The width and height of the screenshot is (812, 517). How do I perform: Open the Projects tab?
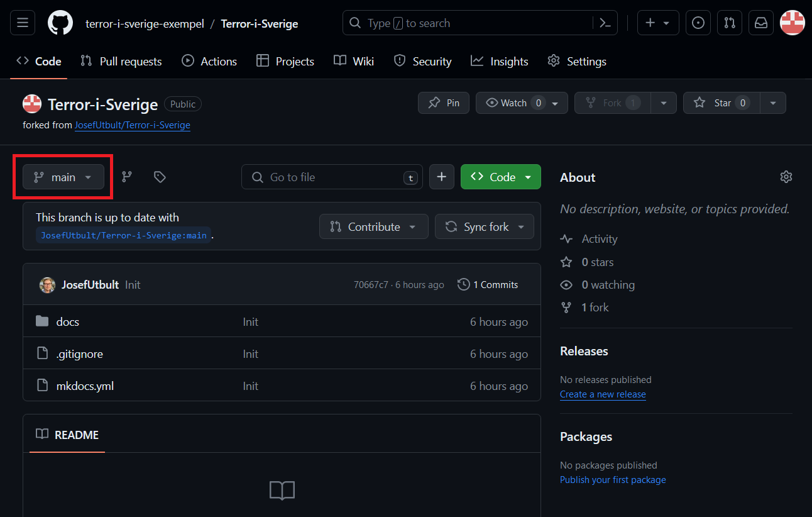coord(285,62)
